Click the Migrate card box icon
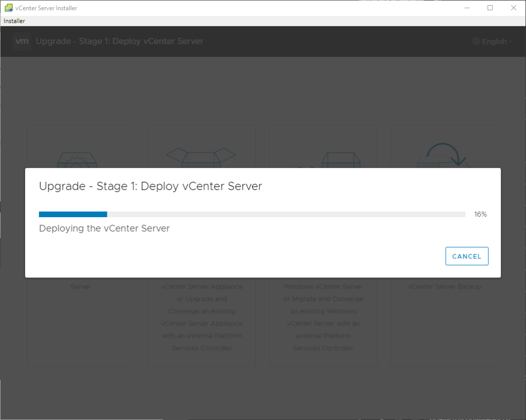Image resolution: width=526 pixels, height=420 pixels. click(x=341, y=160)
